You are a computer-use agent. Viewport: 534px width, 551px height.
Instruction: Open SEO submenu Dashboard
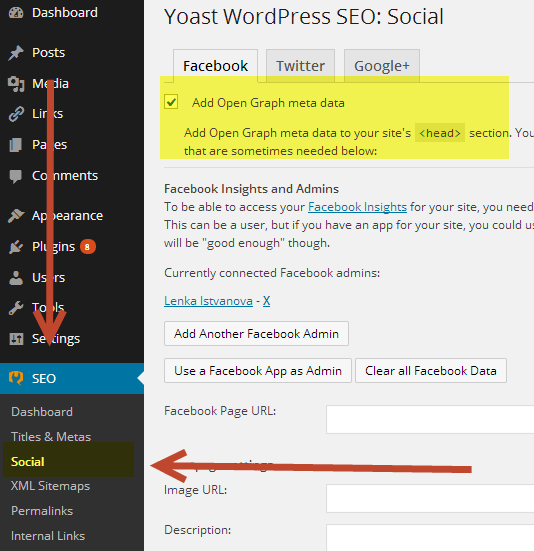(42, 412)
